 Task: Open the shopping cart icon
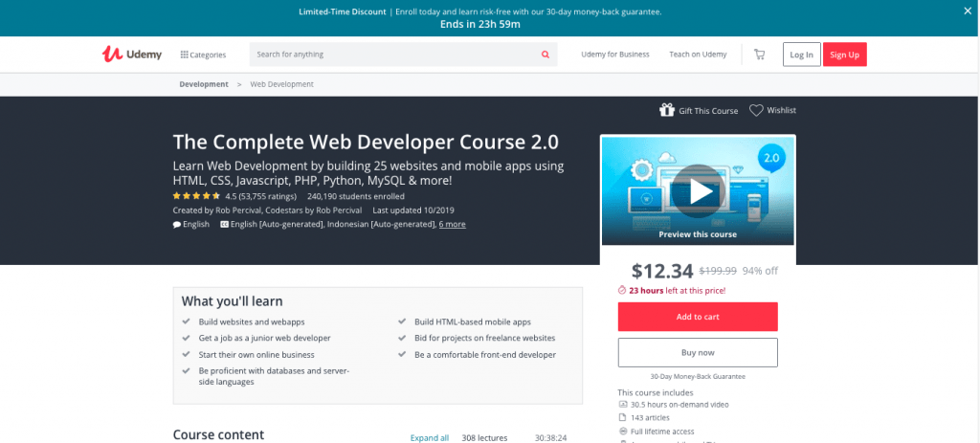point(759,55)
